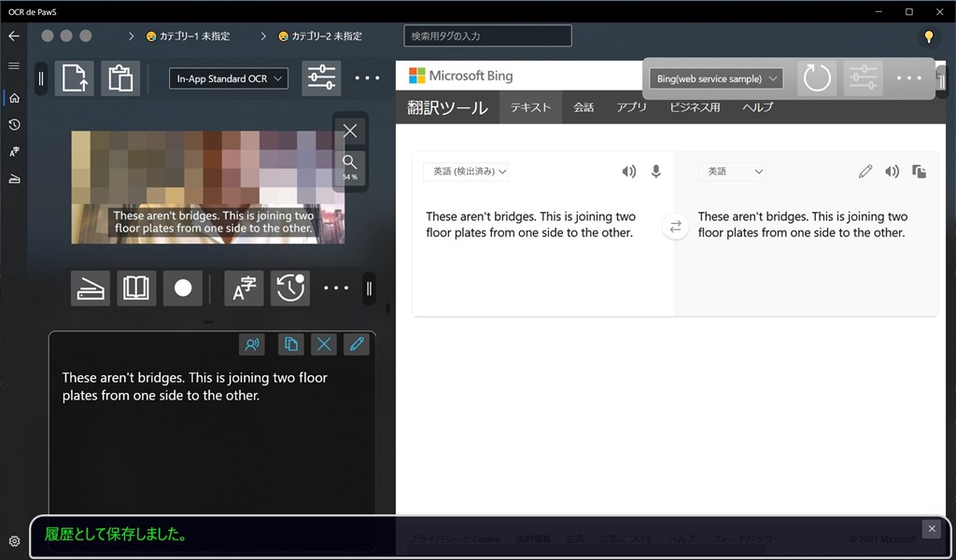Viewport: 956px width, 560px height.
Task: Expand the In-App Standard OCR dropdown
Action: click(229, 78)
